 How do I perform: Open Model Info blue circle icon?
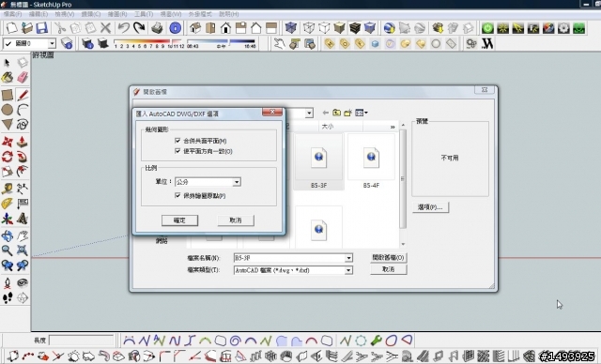coord(175,28)
